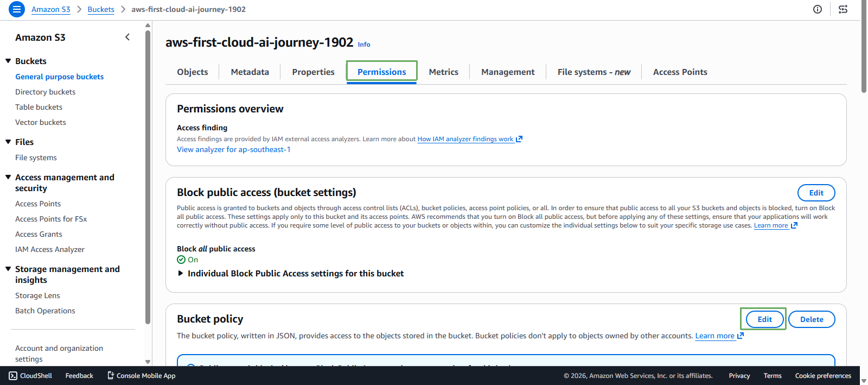
Task: Open Account and organization settings
Action: 59,354
